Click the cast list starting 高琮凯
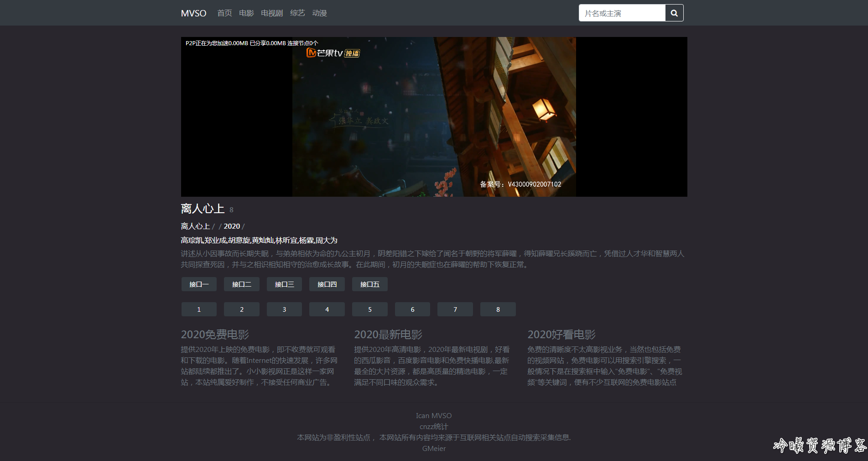Screen dimensions: 868x461 click(x=259, y=241)
